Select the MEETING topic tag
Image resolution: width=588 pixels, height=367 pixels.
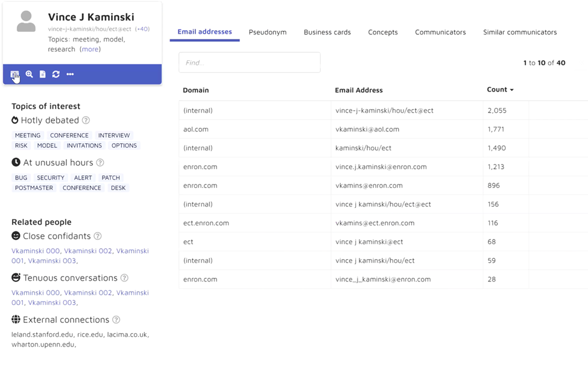[28, 136]
